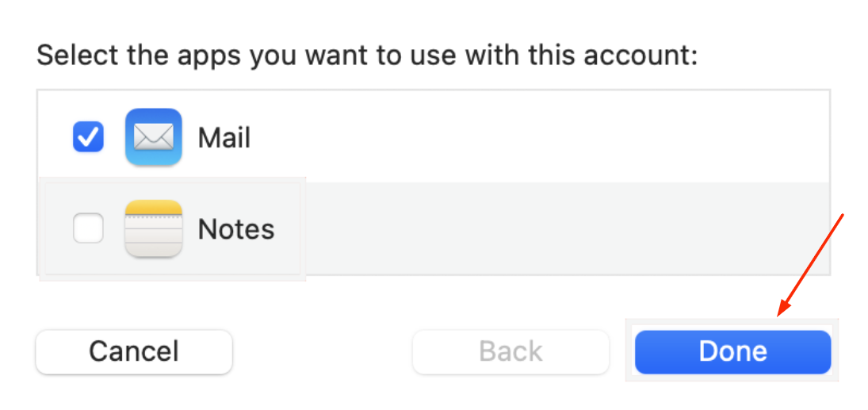Click the yellow strip of Notes icon

(153, 209)
